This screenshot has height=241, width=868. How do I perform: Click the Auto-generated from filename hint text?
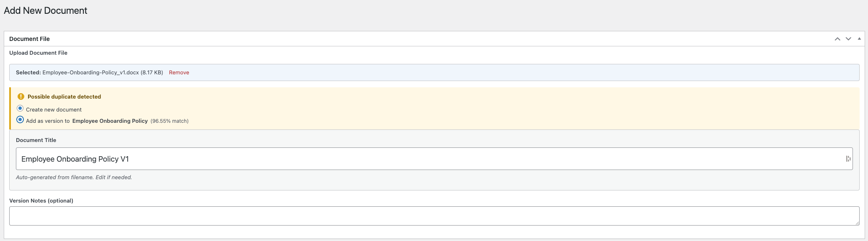(74, 178)
